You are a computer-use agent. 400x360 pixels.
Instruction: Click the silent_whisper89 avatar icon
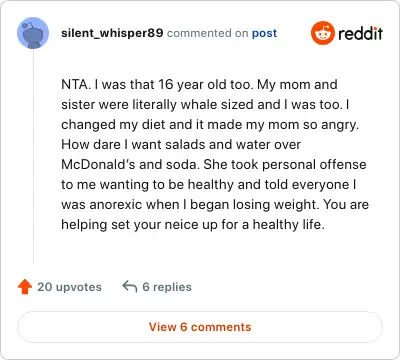tap(33, 33)
